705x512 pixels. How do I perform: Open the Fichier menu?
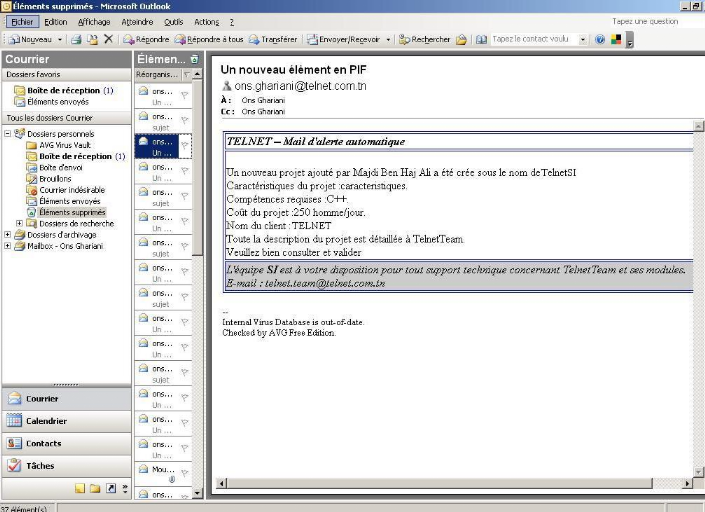22,22
